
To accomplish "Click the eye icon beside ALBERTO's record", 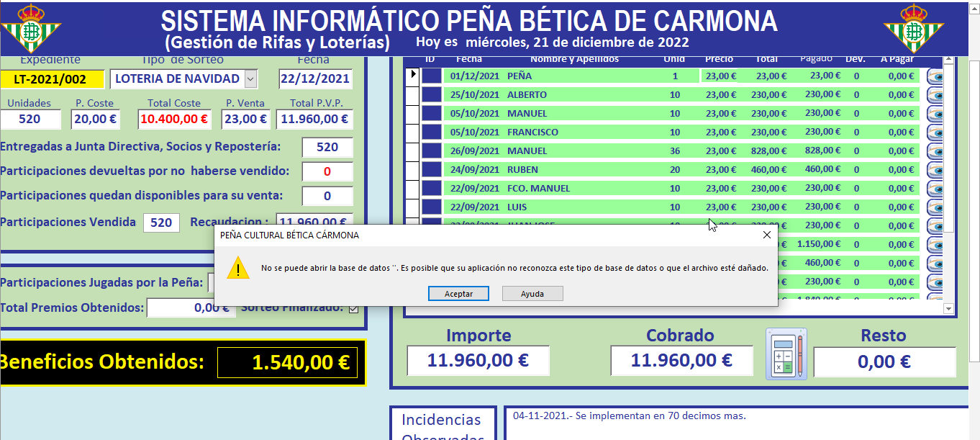I will coord(936,94).
